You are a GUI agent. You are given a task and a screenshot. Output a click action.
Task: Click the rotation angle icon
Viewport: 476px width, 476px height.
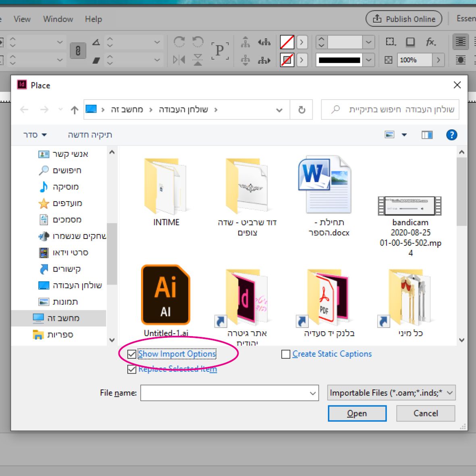pyautogui.click(x=96, y=42)
